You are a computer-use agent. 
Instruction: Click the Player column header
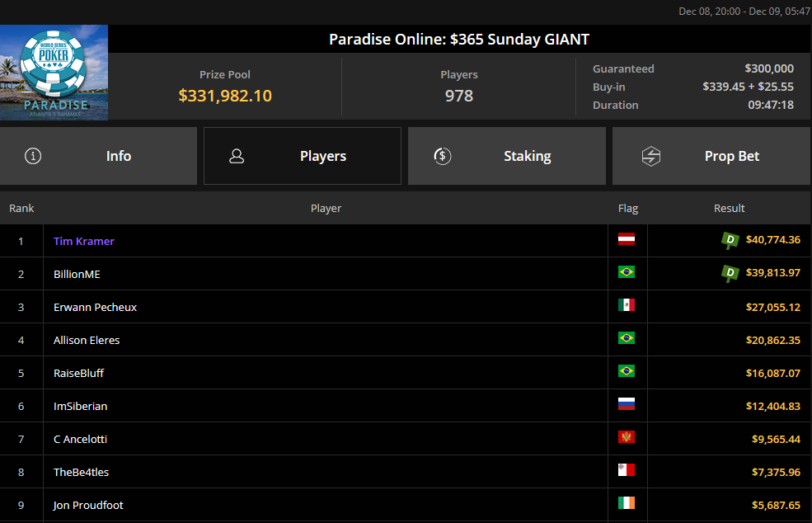(326, 208)
